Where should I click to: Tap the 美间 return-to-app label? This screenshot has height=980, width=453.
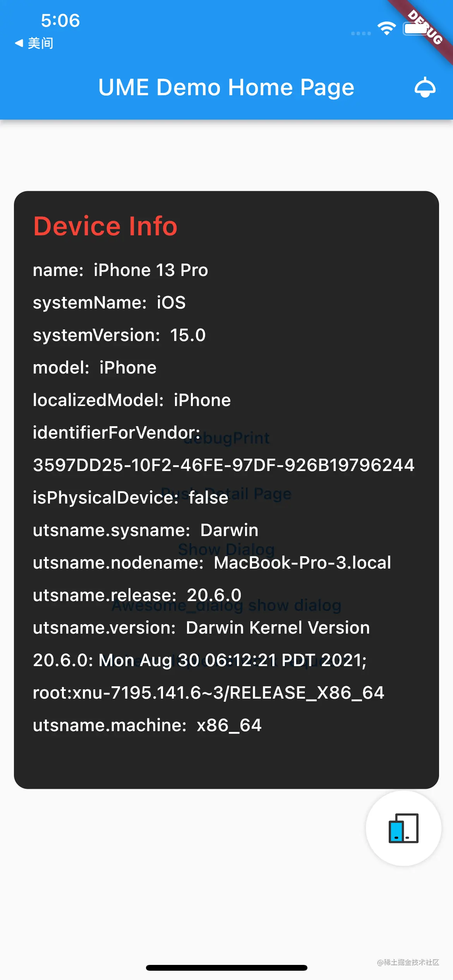pyautogui.click(x=40, y=43)
